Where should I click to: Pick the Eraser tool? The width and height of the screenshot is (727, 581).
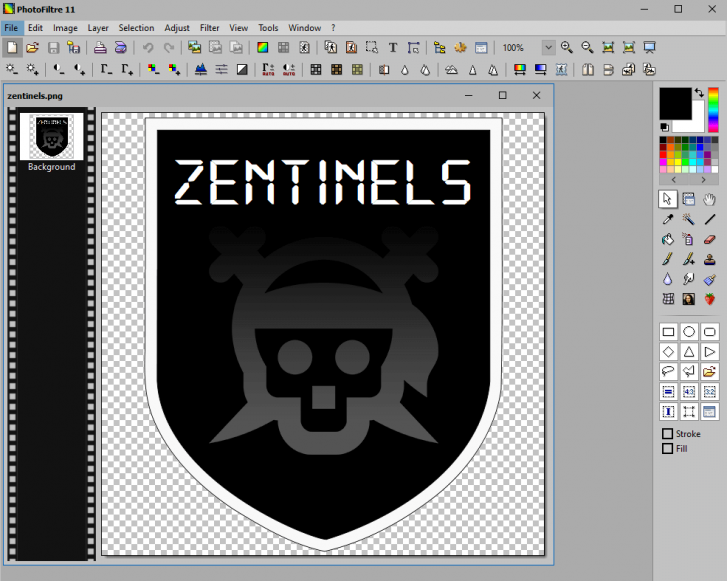[x=710, y=239]
